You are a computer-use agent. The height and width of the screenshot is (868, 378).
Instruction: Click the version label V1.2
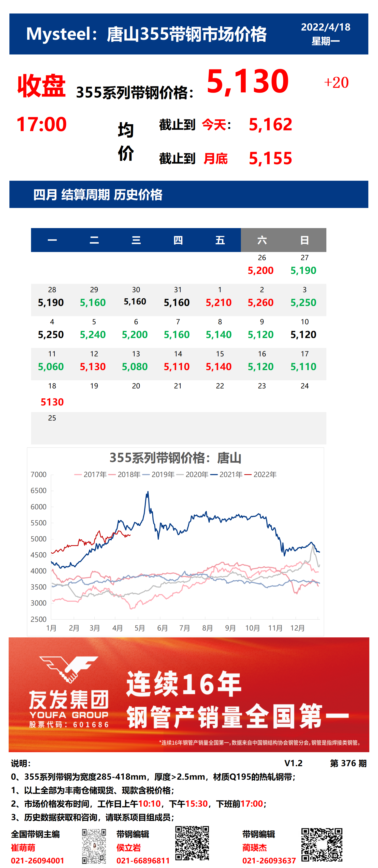[x=293, y=763]
